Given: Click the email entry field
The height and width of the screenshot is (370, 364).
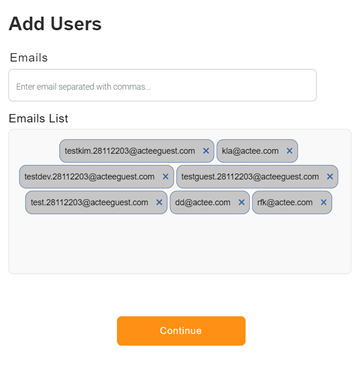Looking at the screenshot, I should click(x=162, y=85).
